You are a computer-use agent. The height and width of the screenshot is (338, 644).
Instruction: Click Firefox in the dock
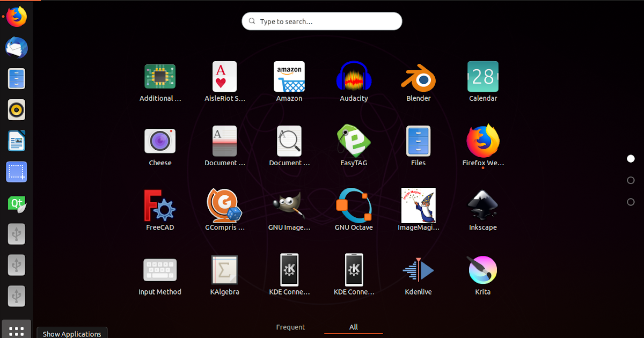(17, 17)
